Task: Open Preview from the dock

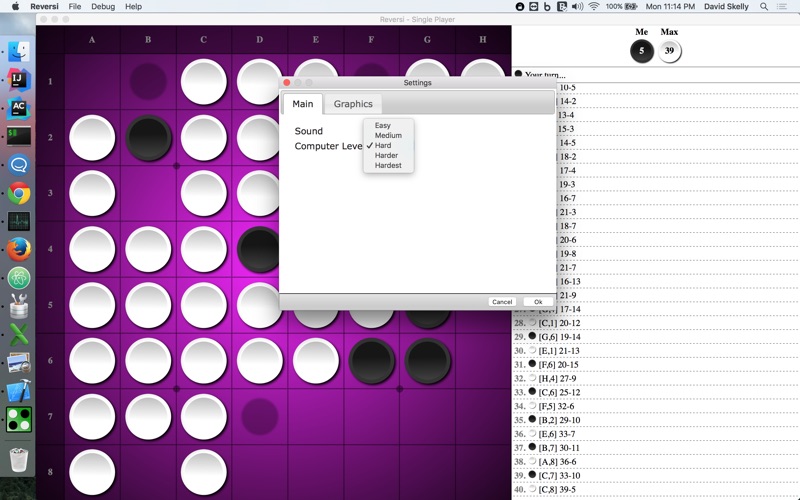Action: tap(19, 363)
